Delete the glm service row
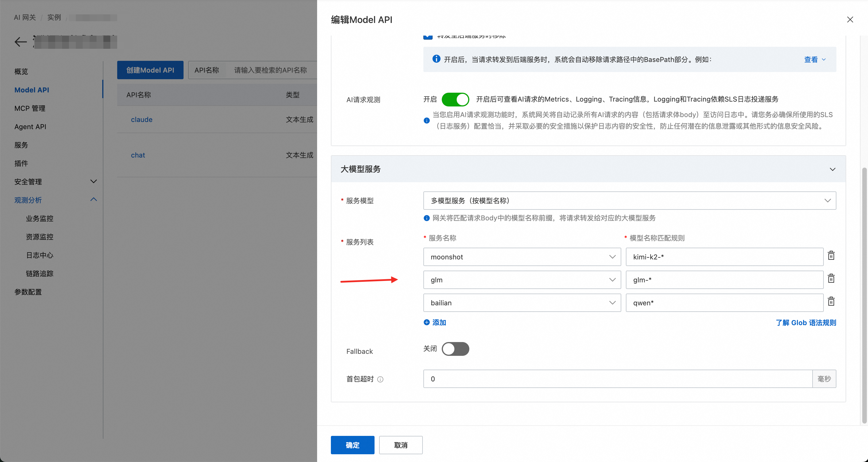 831,278
